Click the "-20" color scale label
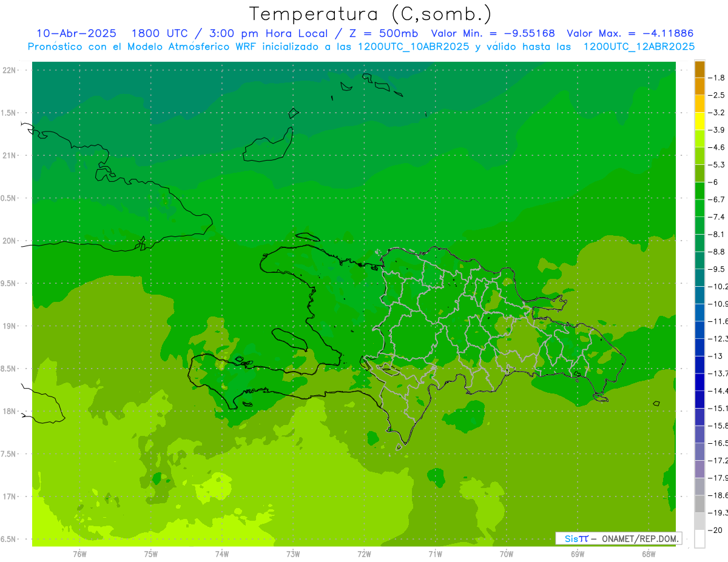Image resolution: width=728 pixels, height=562 pixels. (716, 530)
